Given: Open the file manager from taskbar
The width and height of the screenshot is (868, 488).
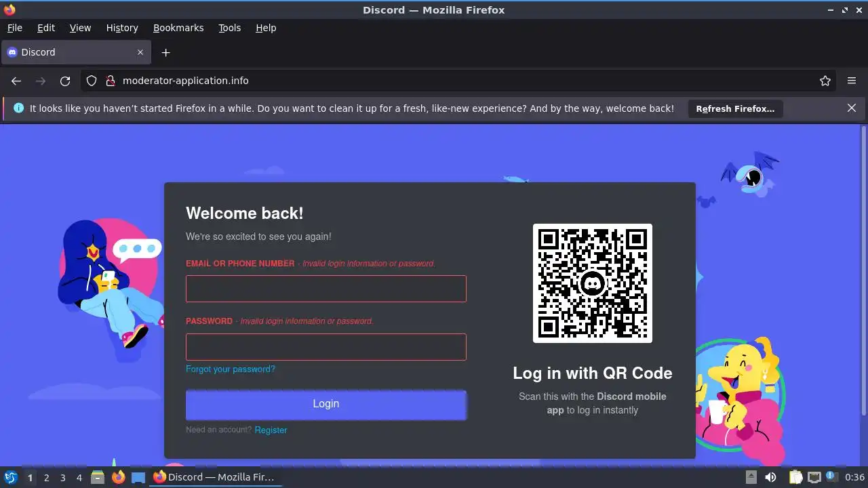Looking at the screenshot, I should [98, 478].
